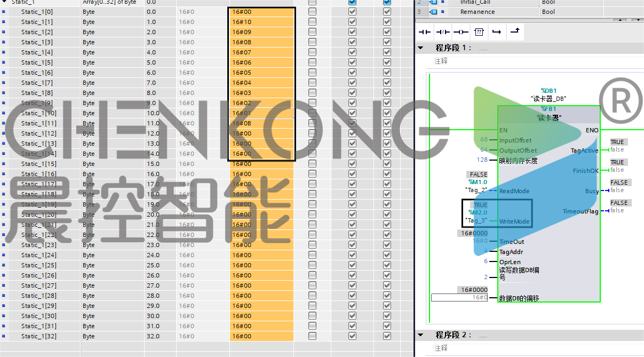Click the blue square icon for Static_1[24]
Image resolution: width=644 pixels, height=357 pixels.
tap(4, 255)
